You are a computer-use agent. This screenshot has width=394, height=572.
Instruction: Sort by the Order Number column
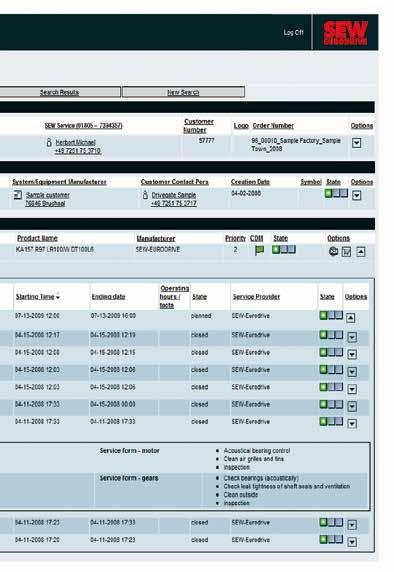(x=273, y=125)
